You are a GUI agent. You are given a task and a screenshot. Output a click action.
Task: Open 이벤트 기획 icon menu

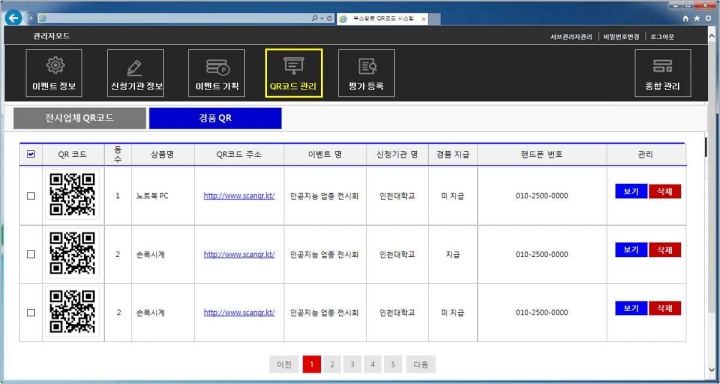tap(217, 73)
